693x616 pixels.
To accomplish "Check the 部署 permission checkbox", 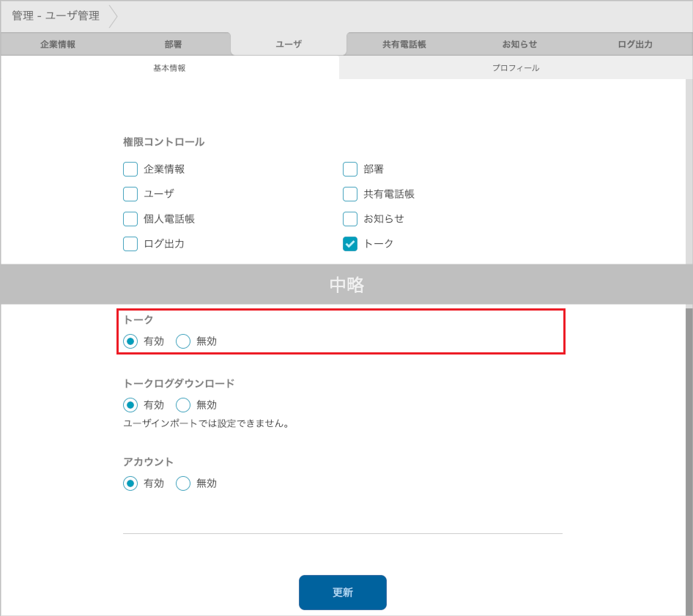I will coord(350,169).
